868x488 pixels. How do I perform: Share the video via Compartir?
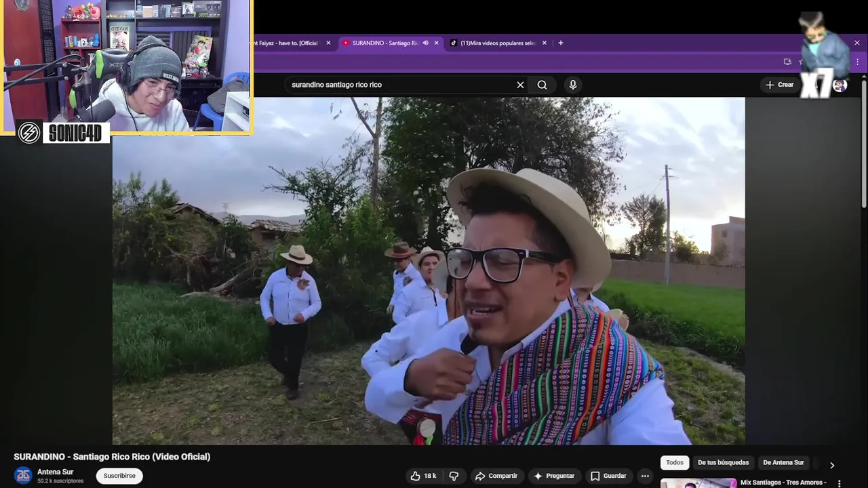point(496,476)
